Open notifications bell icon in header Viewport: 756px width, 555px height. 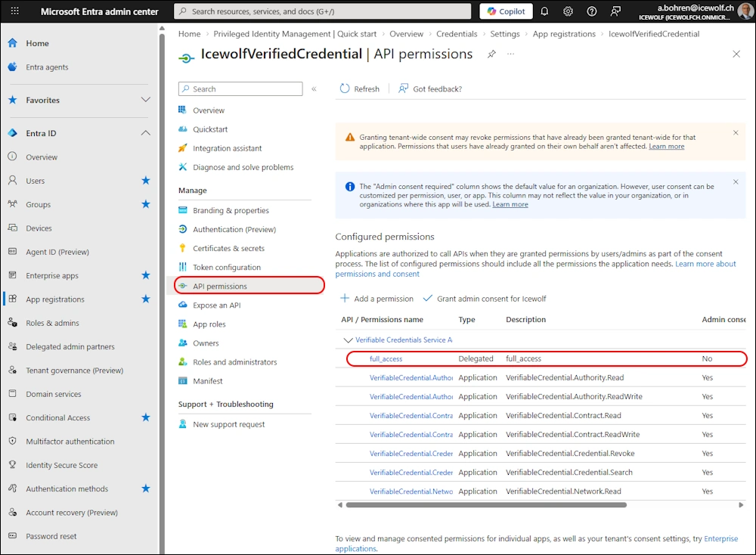(545, 11)
